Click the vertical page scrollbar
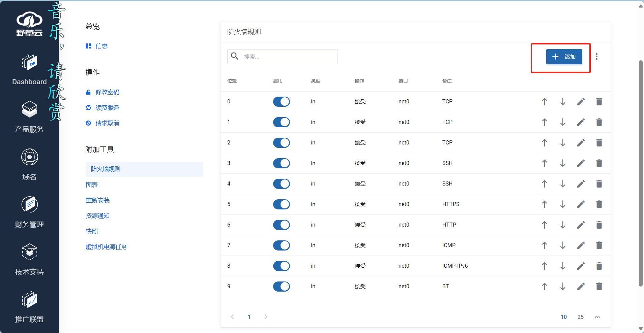 pos(641,173)
